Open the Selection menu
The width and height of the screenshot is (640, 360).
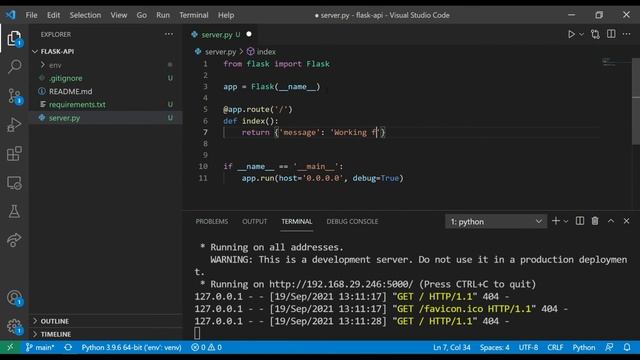click(85, 15)
